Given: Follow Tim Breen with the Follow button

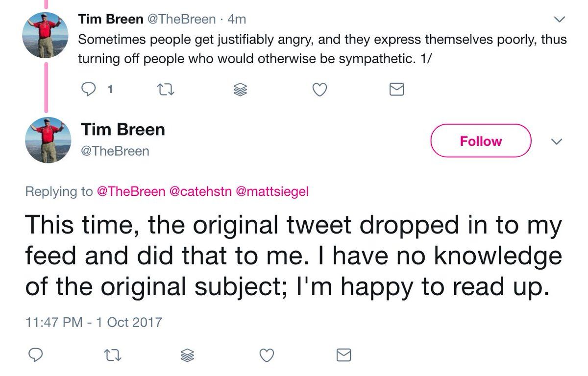Looking at the screenshot, I should click(481, 141).
